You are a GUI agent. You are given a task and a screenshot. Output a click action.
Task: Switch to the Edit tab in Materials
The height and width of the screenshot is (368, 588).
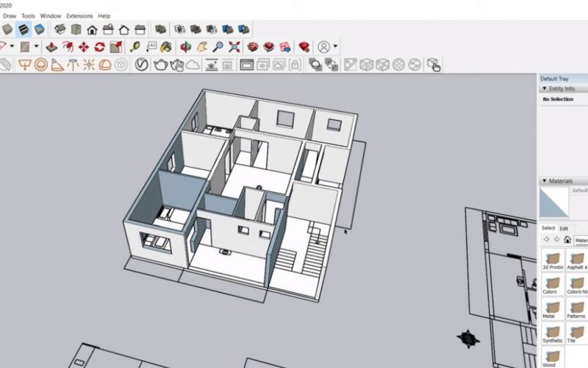point(564,228)
